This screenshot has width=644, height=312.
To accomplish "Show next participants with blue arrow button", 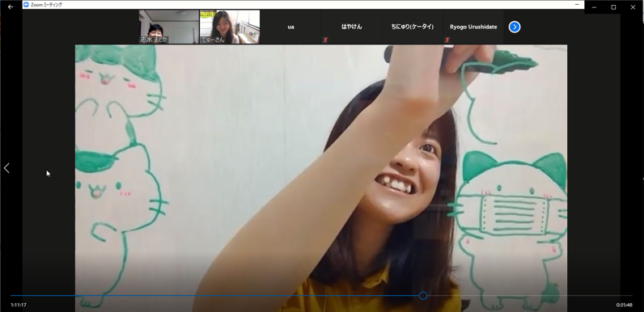I will (515, 27).
